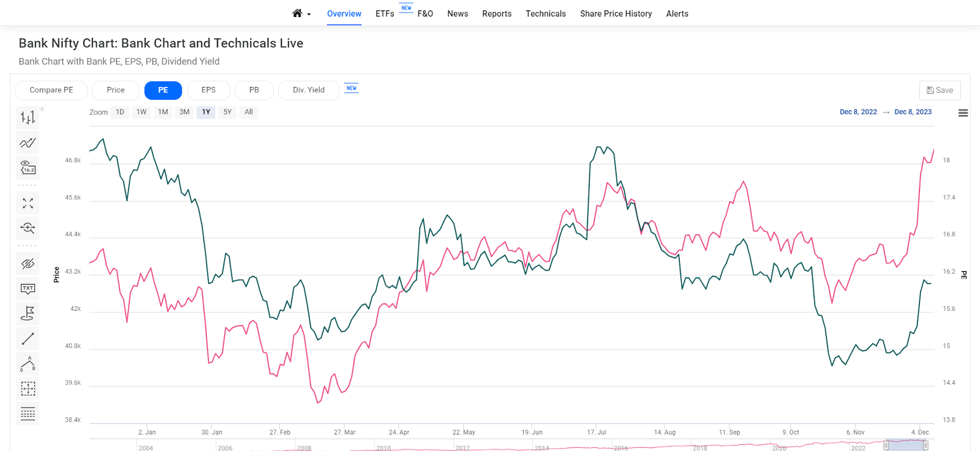The image size is (980, 451).
Task: Click the navigator right handle
Action: point(925,445)
